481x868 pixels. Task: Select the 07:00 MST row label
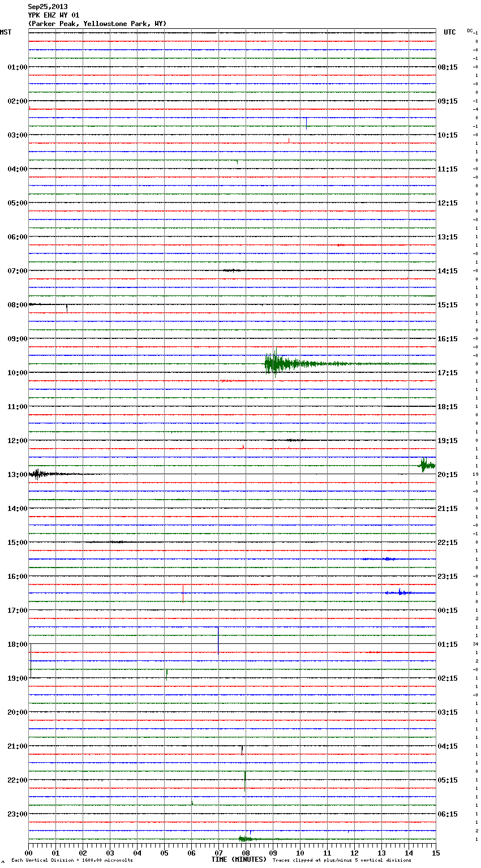point(18,271)
